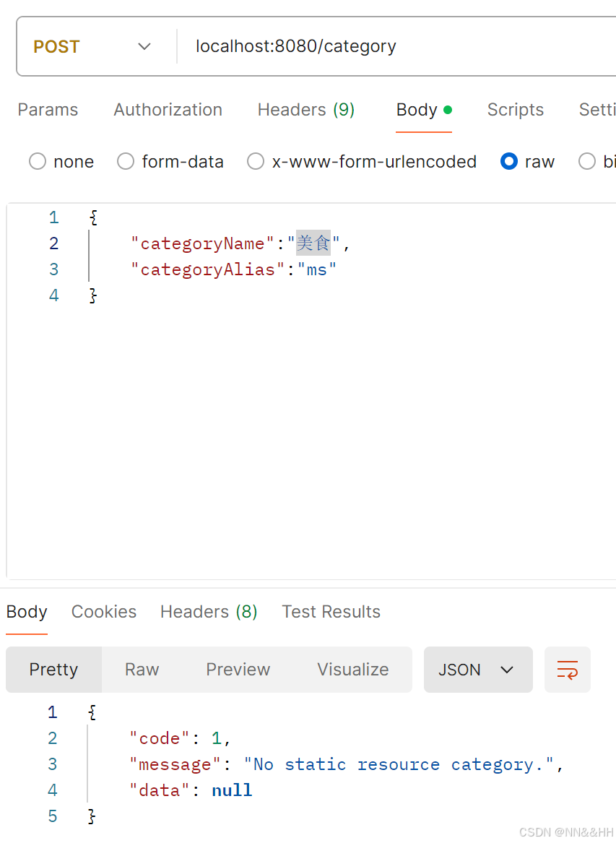The height and width of the screenshot is (843, 616).
Task: Switch response view to Preview
Action: click(238, 670)
